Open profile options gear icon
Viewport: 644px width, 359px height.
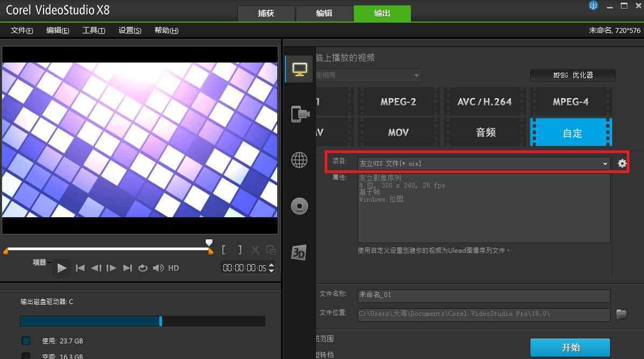click(x=622, y=163)
